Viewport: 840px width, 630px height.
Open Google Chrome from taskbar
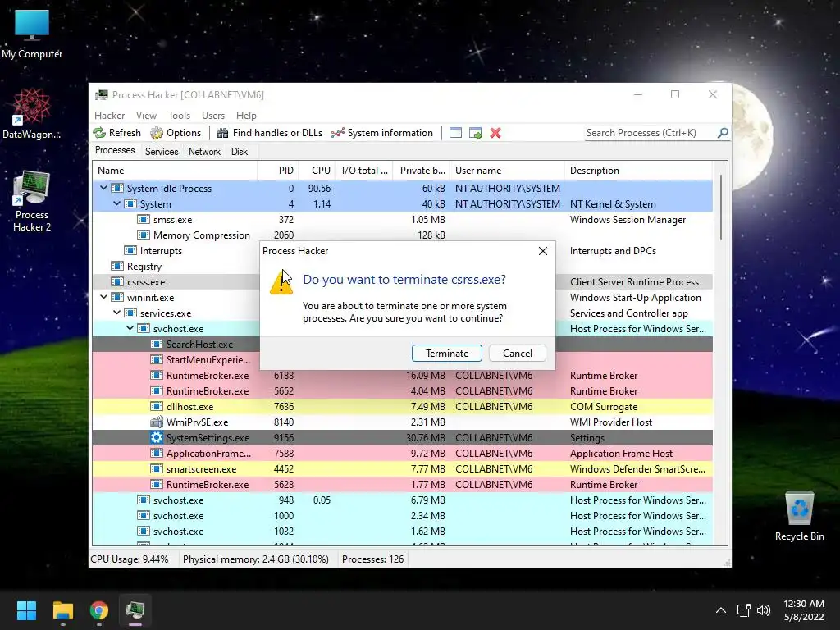(99, 610)
